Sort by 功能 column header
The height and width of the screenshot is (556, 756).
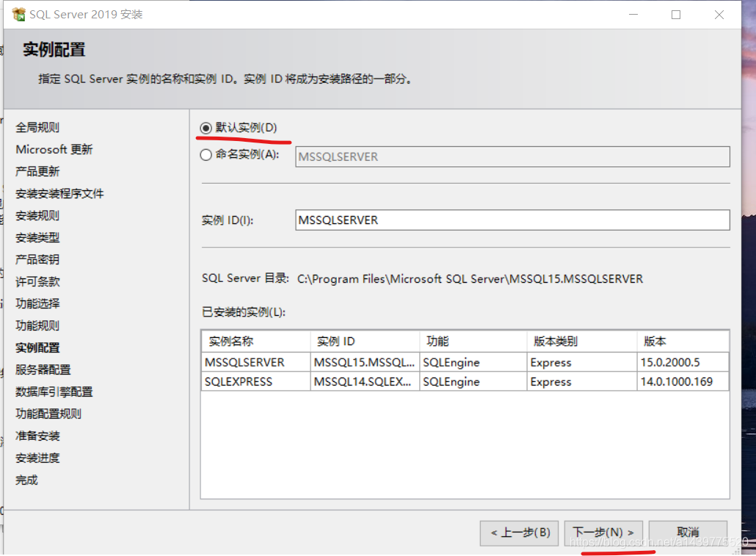point(473,342)
